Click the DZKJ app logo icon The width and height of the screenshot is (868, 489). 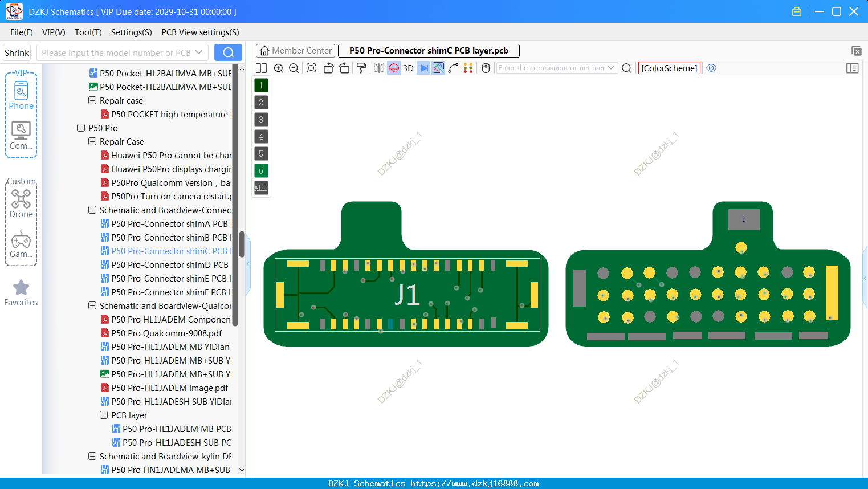coord(14,11)
